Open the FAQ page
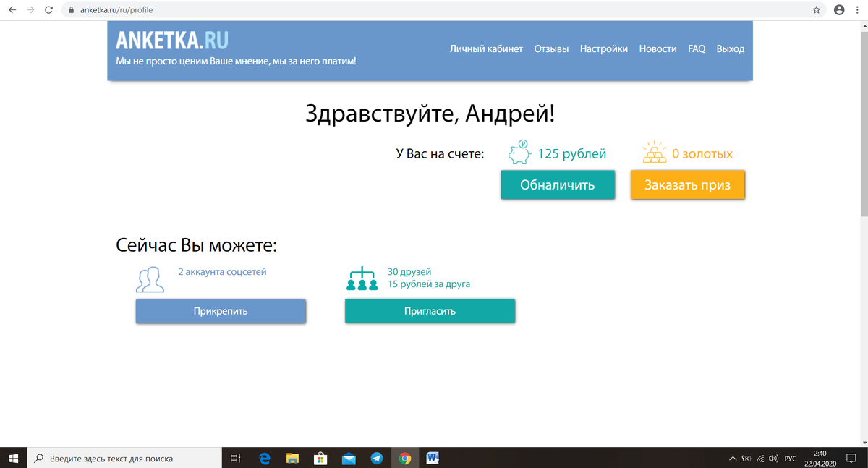The image size is (868, 468). [x=697, y=49]
